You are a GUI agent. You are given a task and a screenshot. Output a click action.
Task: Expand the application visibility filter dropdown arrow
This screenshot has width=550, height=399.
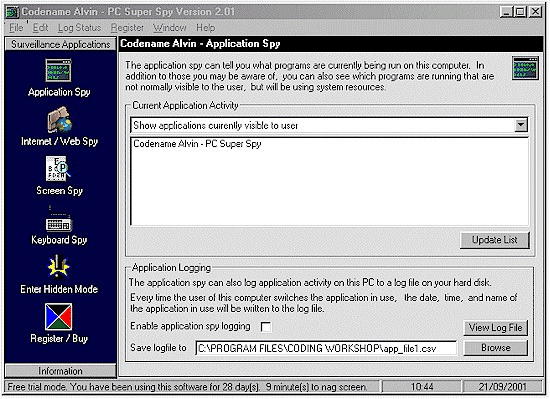click(x=521, y=125)
